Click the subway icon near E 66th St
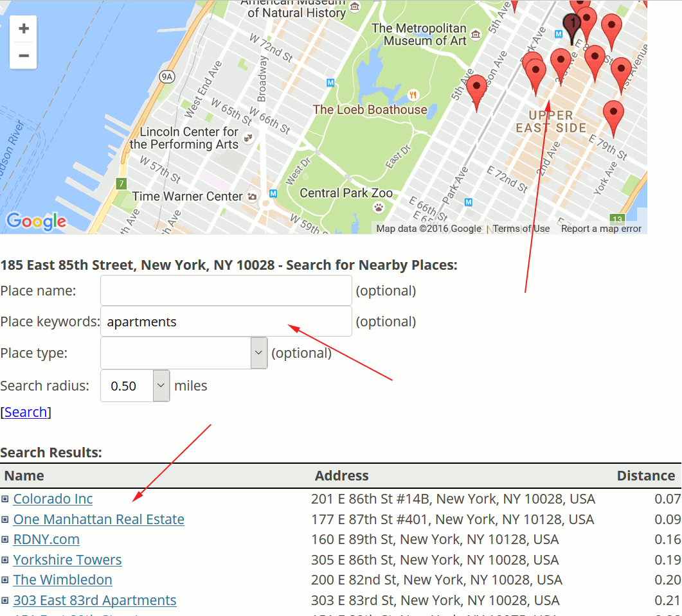This screenshot has width=682, height=616. point(469,202)
